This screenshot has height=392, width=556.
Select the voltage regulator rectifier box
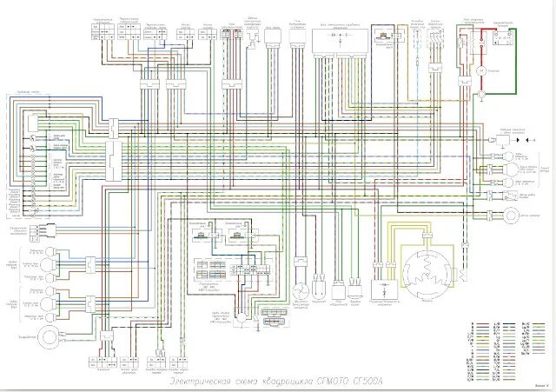384,289
